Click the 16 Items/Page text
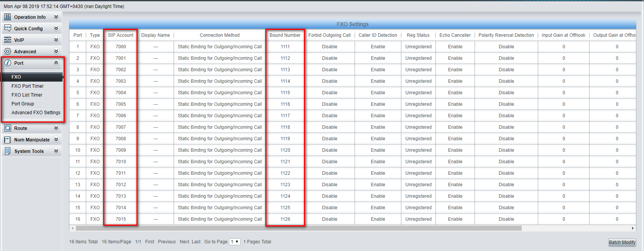The image size is (644, 251). (116, 242)
